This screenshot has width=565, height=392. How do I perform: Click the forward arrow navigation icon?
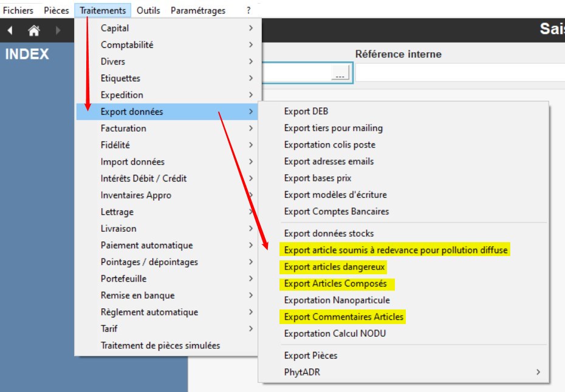click(x=58, y=30)
